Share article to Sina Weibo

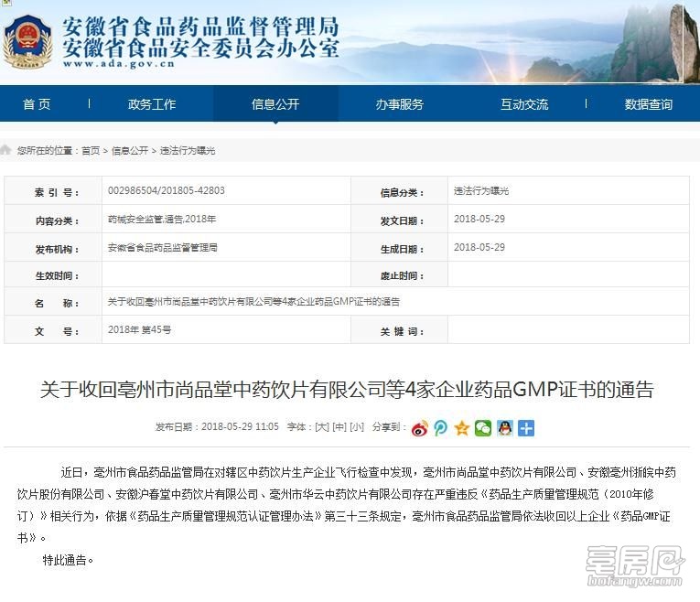pyautogui.click(x=419, y=428)
